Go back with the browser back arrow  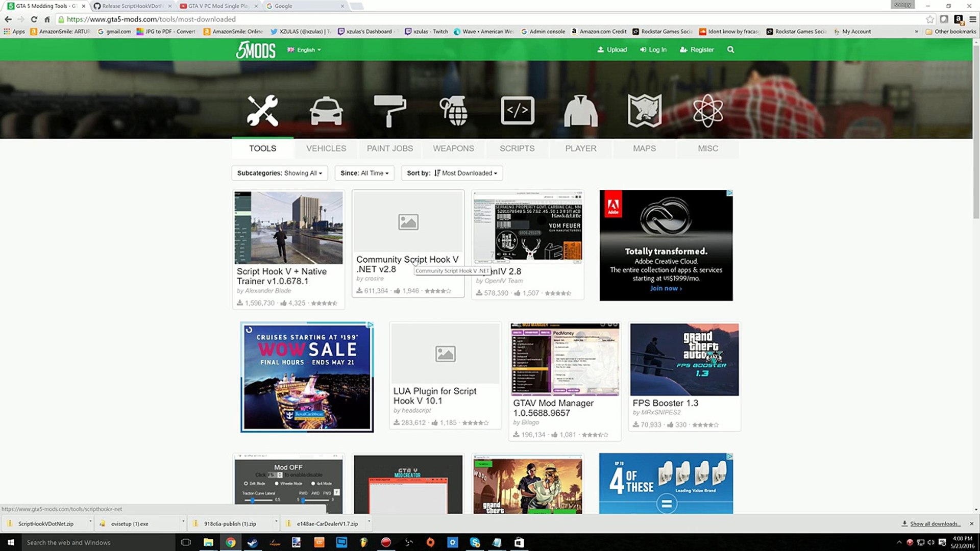pos(8,19)
